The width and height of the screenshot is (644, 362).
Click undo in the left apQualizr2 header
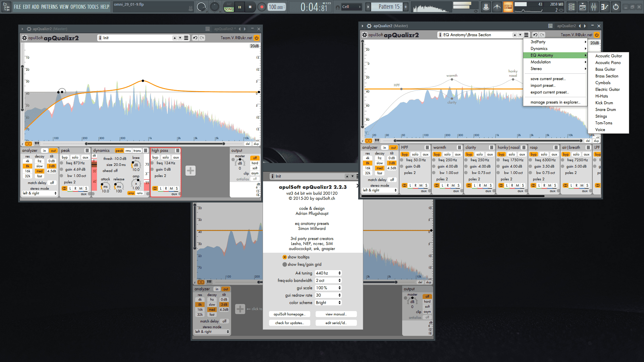click(x=195, y=38)
